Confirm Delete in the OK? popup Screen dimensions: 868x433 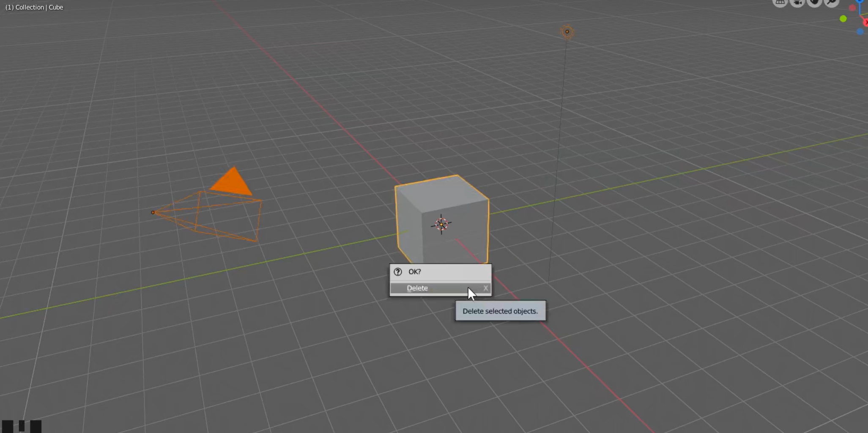(x=440, y=288)
